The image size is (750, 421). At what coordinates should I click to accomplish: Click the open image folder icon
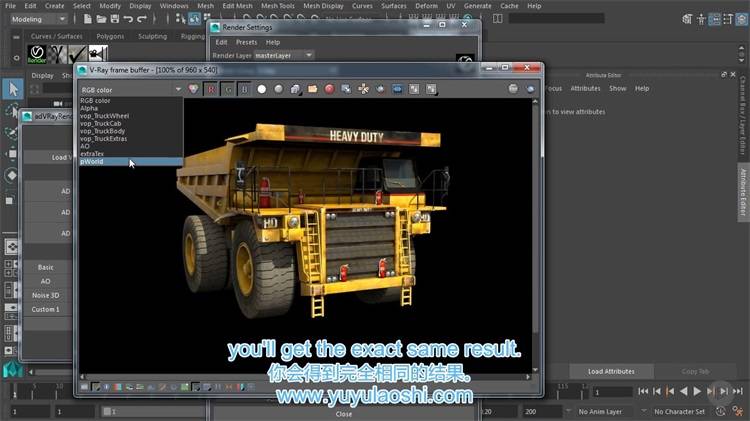pos(312,89)
